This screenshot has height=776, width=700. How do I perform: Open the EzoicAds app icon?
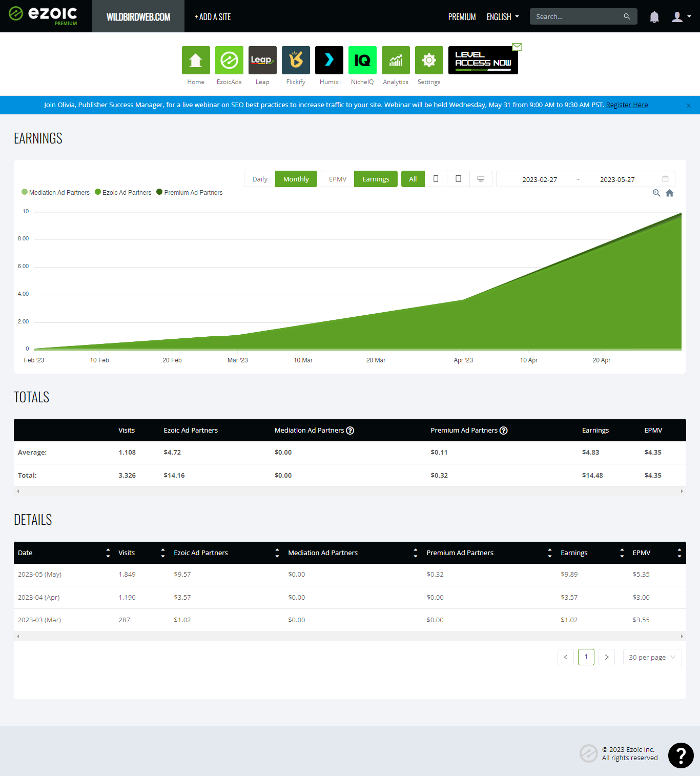click(x=229, y=60)
